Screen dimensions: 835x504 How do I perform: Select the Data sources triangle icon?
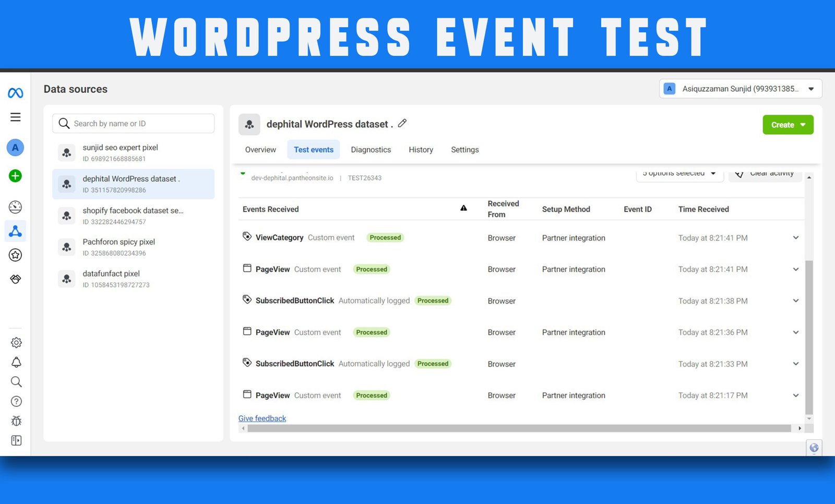[x=15, y=231]
